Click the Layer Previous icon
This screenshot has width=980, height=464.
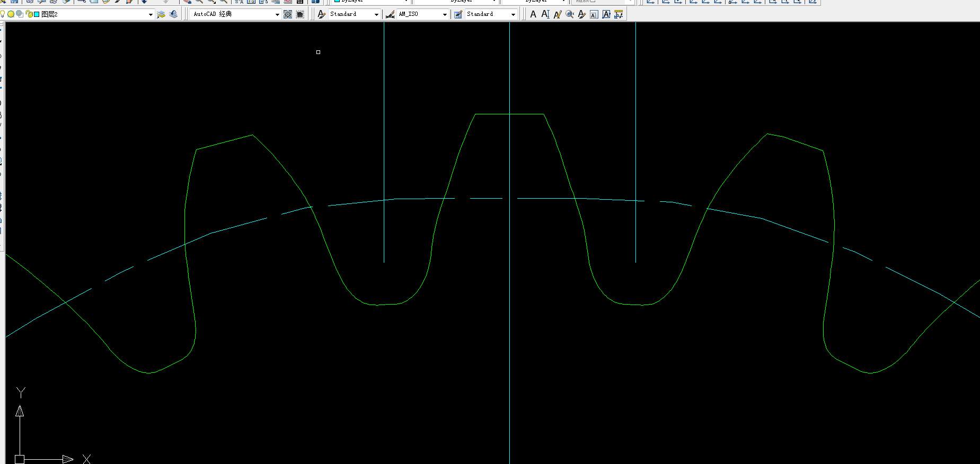[x=173, y=14]
